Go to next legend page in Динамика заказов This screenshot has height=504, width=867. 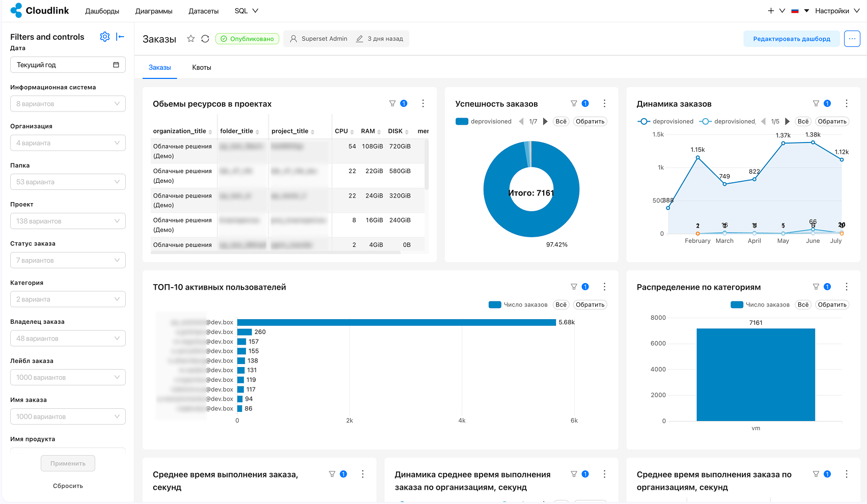tap(787, 121)
